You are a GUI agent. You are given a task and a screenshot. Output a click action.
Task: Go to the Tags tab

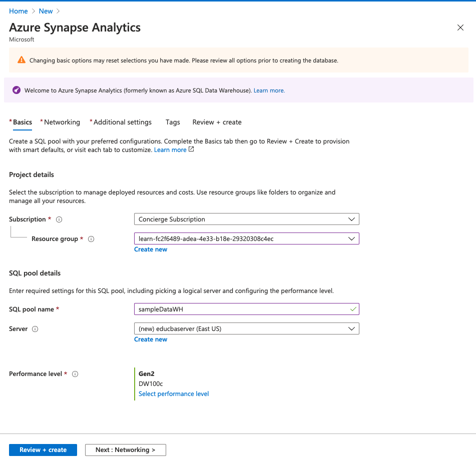coord(173,122)
